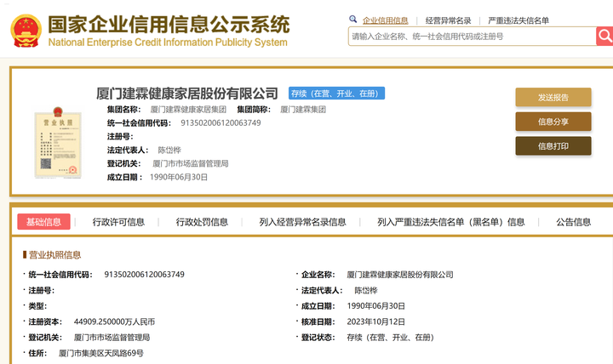The width and height of the screenshot is (613, 364).
Task: Click the small magnifier icon beside 企业信用信息
Action: 353,19
